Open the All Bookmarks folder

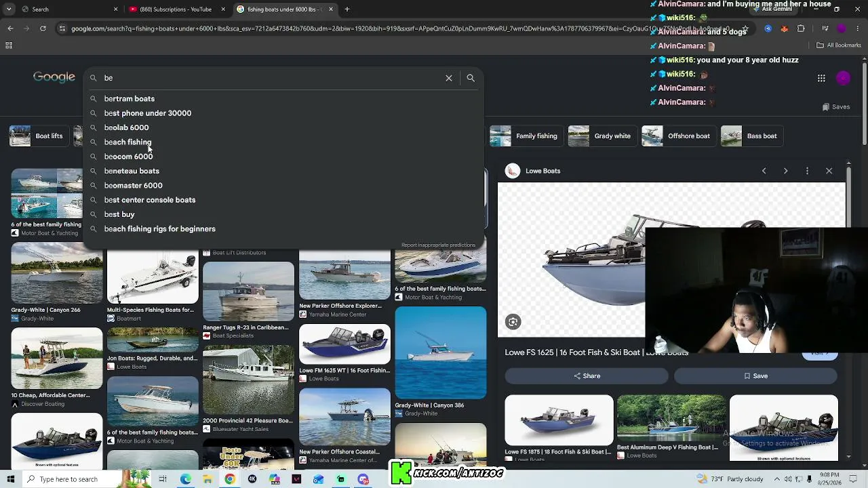tap(839, 45)
